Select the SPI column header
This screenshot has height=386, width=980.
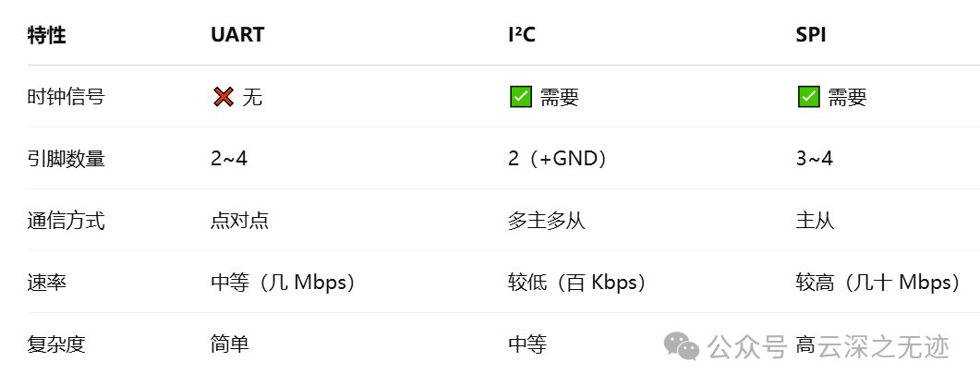click(x=811, y=35)
